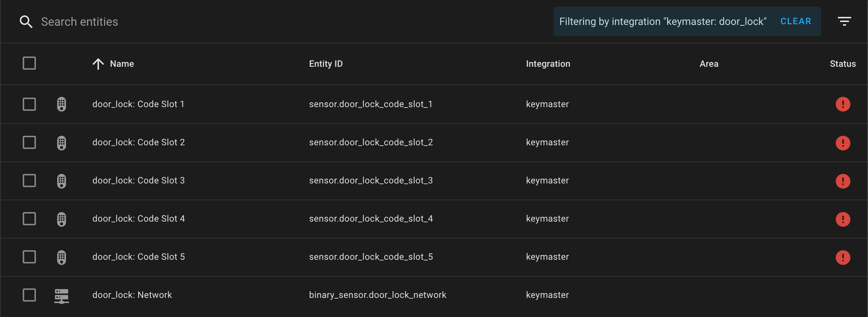Click the sensor icon beside Code Slot 5
This screenshot has width=868, height=317.
click(61, 257)
